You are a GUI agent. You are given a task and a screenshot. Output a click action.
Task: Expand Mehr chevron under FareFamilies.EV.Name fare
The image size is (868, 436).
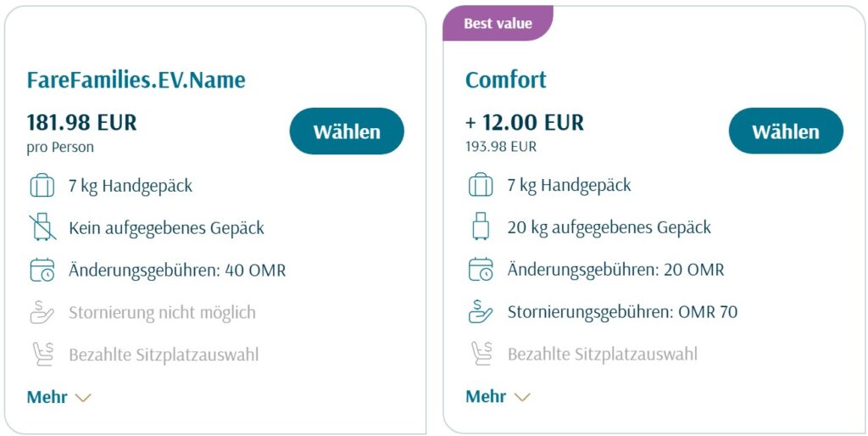coord(83,398)
